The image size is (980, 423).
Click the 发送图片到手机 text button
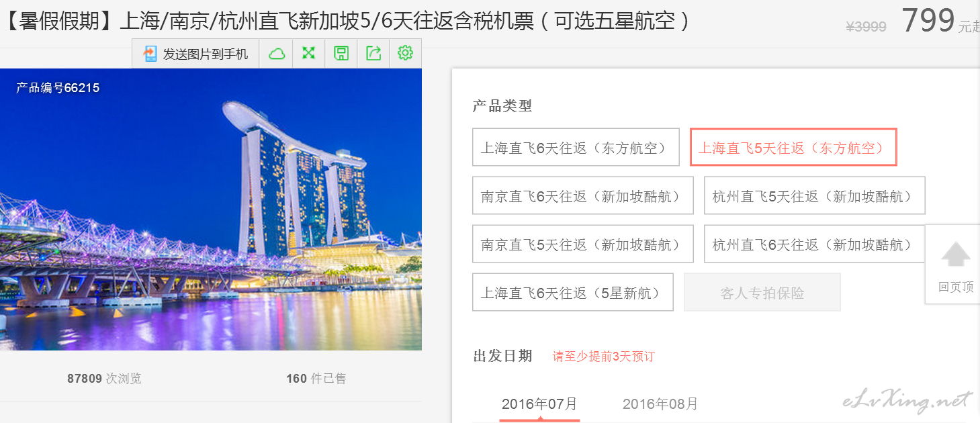click(x=206, y=54)
